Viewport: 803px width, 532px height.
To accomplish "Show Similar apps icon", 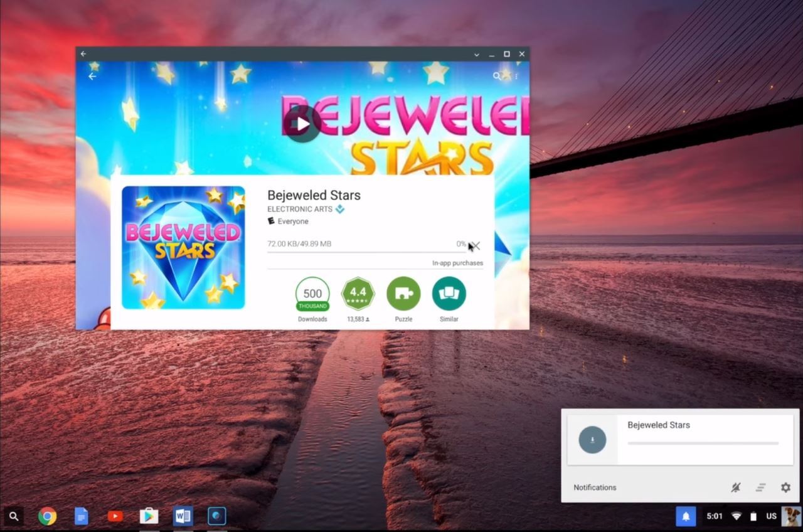I will coord(449,294).
